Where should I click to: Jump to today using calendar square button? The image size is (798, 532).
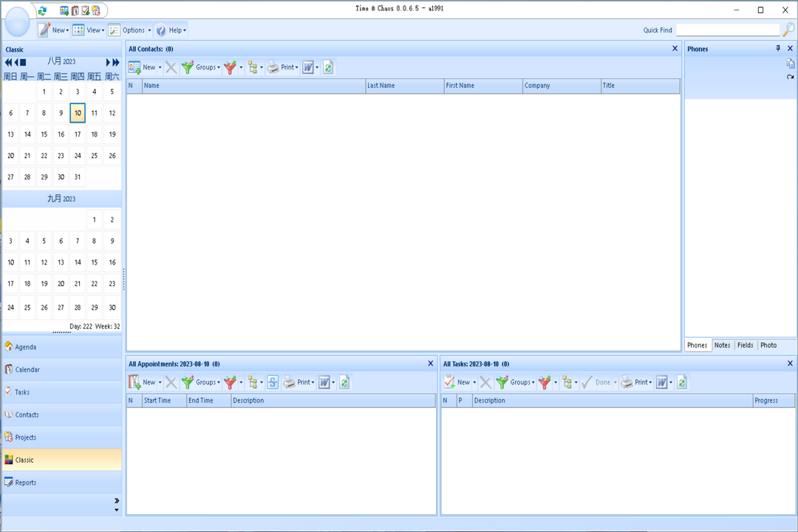coord(23,62)
